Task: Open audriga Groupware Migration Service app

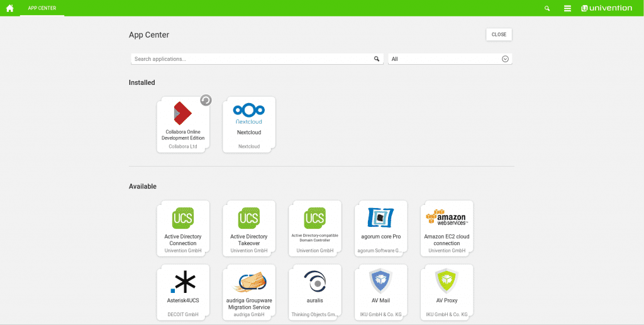Action: click(x=249, y=292)
